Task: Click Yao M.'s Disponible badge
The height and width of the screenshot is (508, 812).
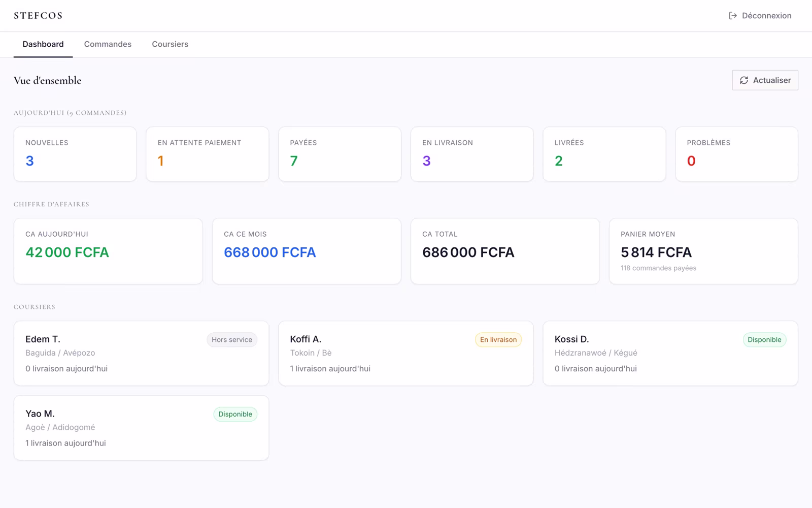Action: point(235,415)
